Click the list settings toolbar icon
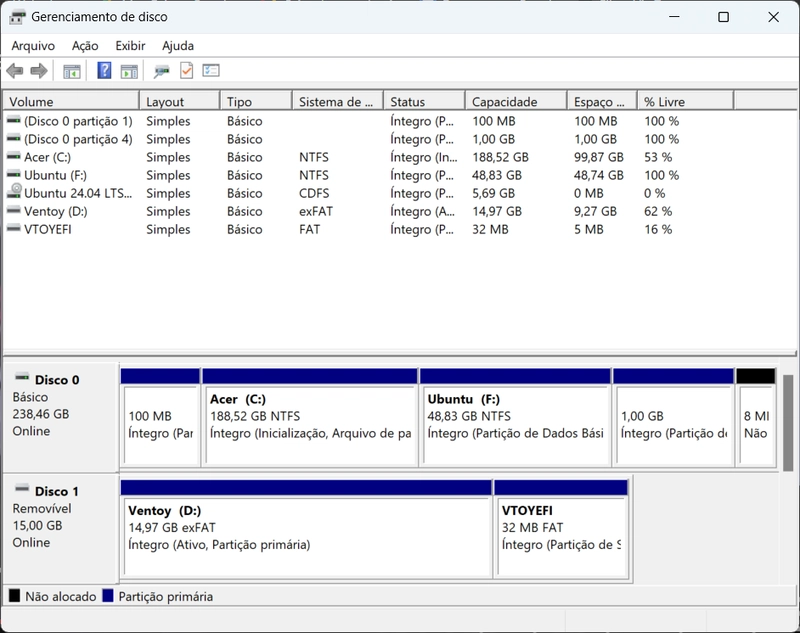The height and width of the screenshot is (633, 800). 211,70
